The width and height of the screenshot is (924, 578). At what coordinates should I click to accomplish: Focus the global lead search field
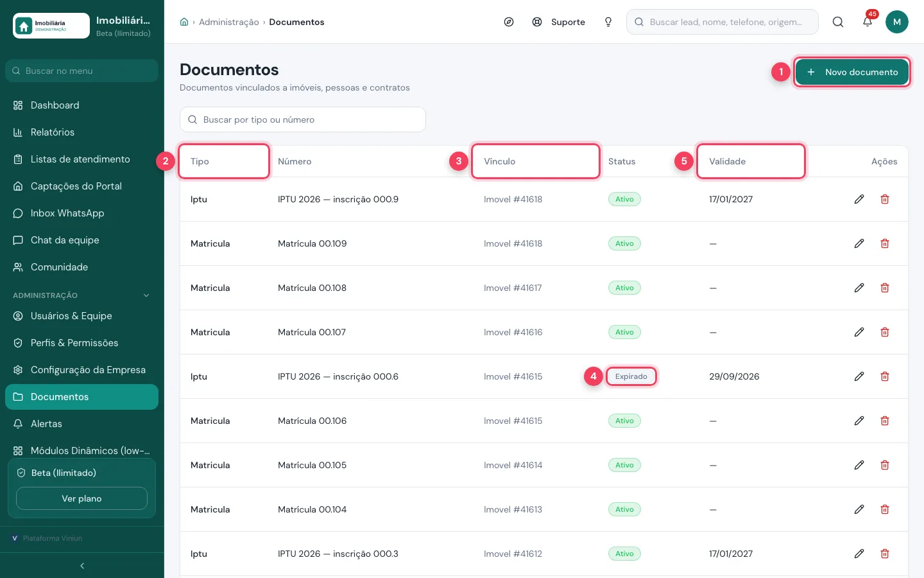723,22
